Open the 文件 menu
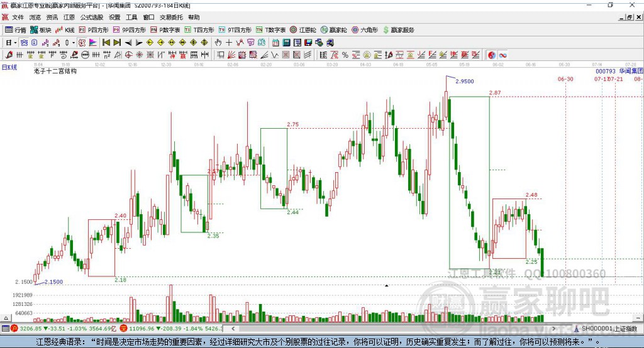The height and width of the screenshot is (348, 644). coord(18,17)
